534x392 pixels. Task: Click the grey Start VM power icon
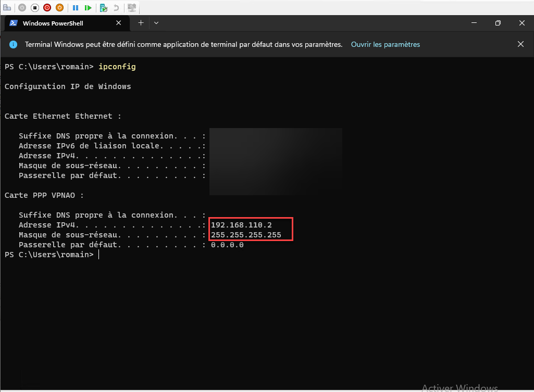pos(22,8)
